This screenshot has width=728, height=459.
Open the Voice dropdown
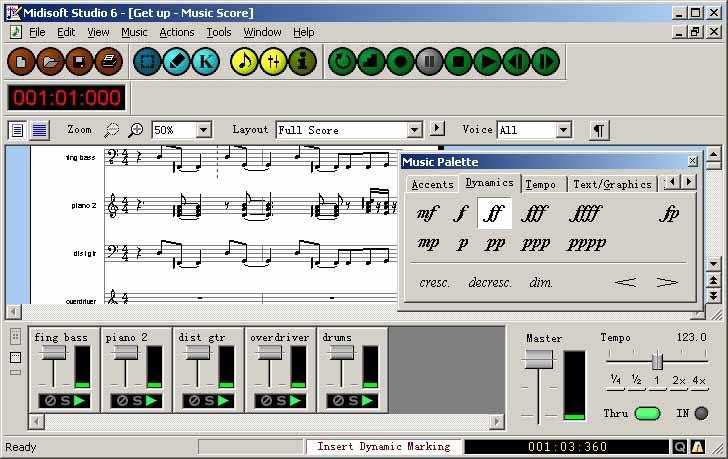tap(563, 130)
